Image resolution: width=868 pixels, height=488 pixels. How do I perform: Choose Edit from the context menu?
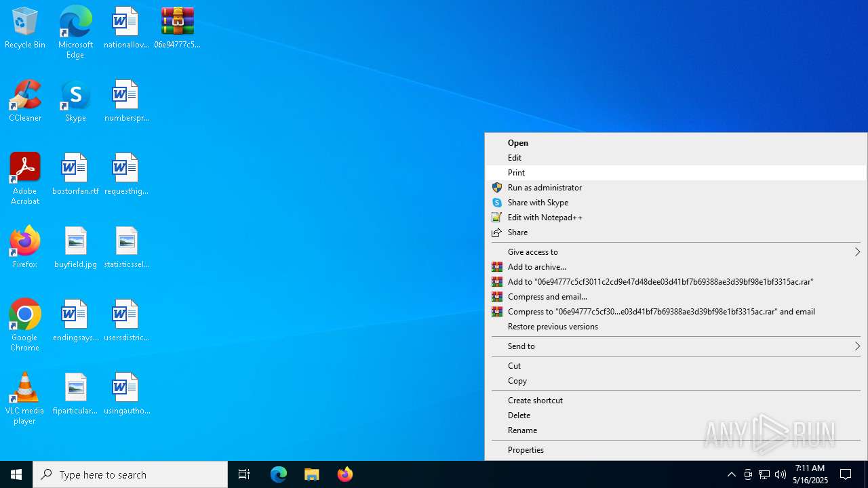(x=676, y=158)
